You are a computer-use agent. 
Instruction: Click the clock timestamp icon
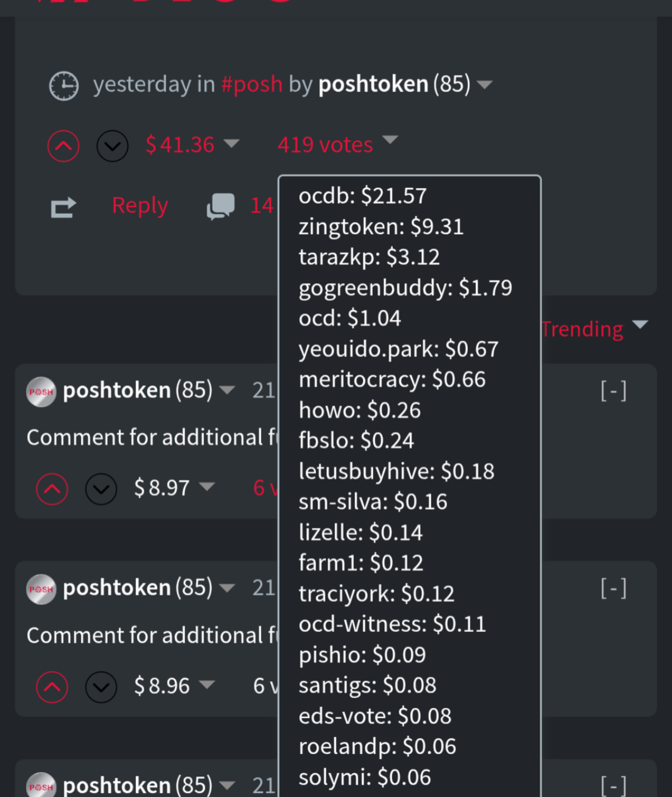(64, 86)
